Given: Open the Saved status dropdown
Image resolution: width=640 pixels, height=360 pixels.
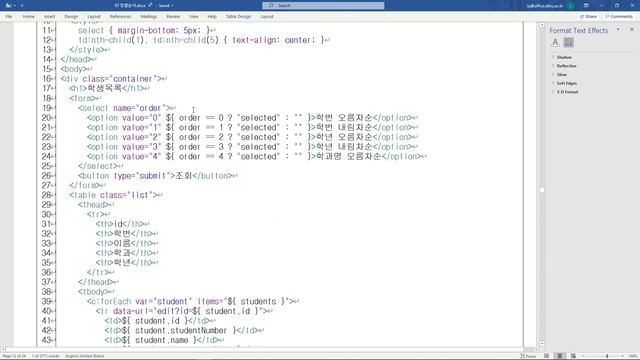Looking at the screenshot, I should [x=166, y=6].
